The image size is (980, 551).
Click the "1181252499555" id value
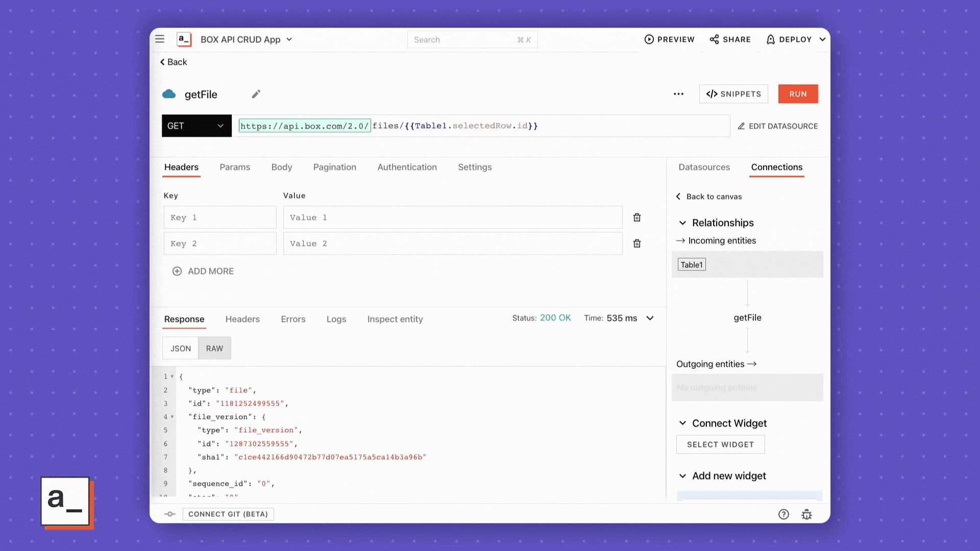coord(250,404)
